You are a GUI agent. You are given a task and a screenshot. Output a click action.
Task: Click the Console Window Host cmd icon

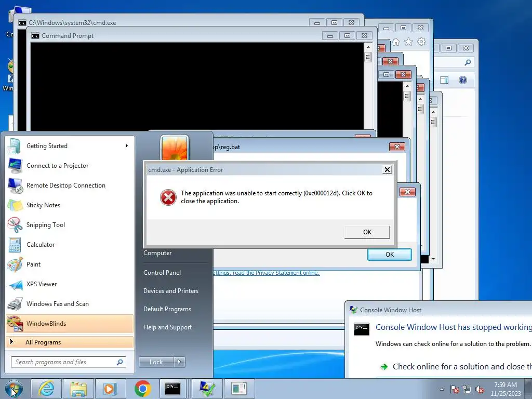362,329
